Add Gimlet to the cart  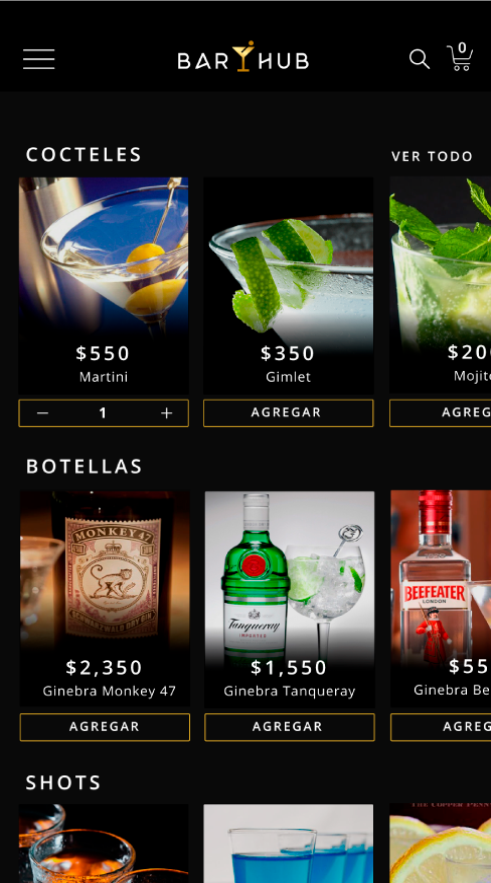coord(288,413)
